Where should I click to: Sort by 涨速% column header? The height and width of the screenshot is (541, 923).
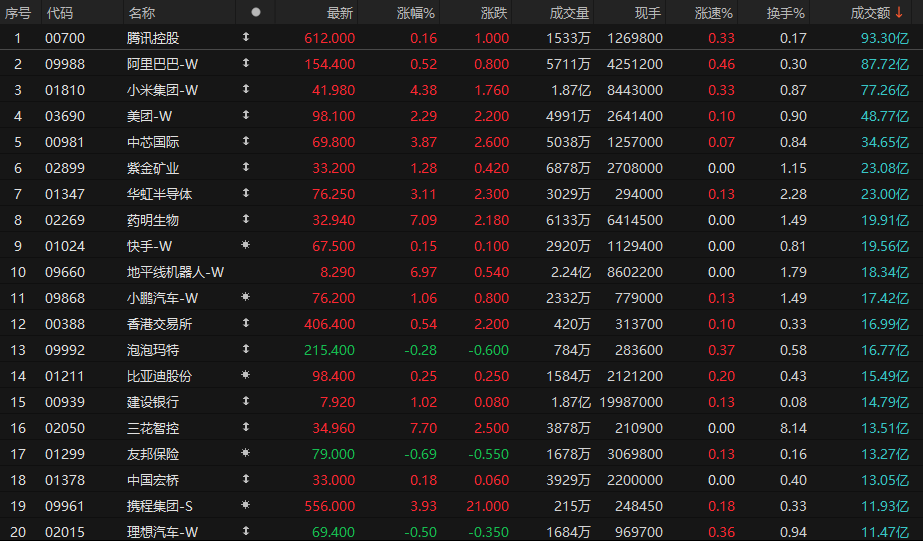714,13
